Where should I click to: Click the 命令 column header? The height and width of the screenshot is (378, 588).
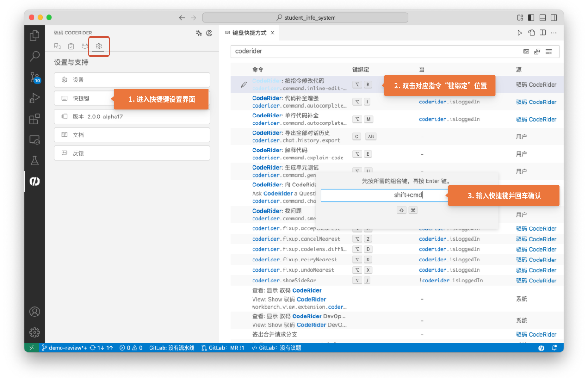[258, 69]
